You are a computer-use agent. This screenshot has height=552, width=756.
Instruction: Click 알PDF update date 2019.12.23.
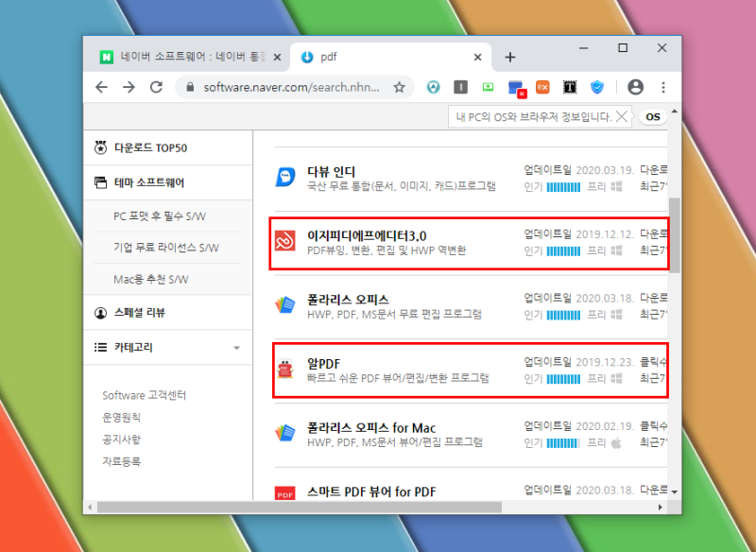[605, 362]
